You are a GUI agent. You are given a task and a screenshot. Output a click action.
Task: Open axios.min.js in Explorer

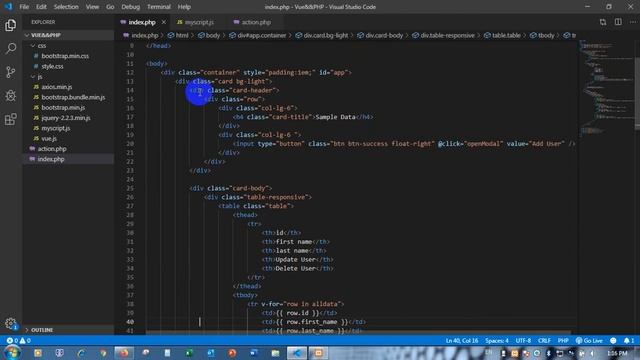pyautogui.click(x=57, y=87)
